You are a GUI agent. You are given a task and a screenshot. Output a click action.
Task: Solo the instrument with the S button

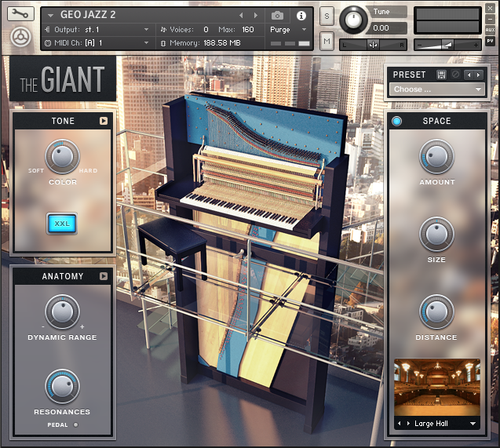point(327,16)
